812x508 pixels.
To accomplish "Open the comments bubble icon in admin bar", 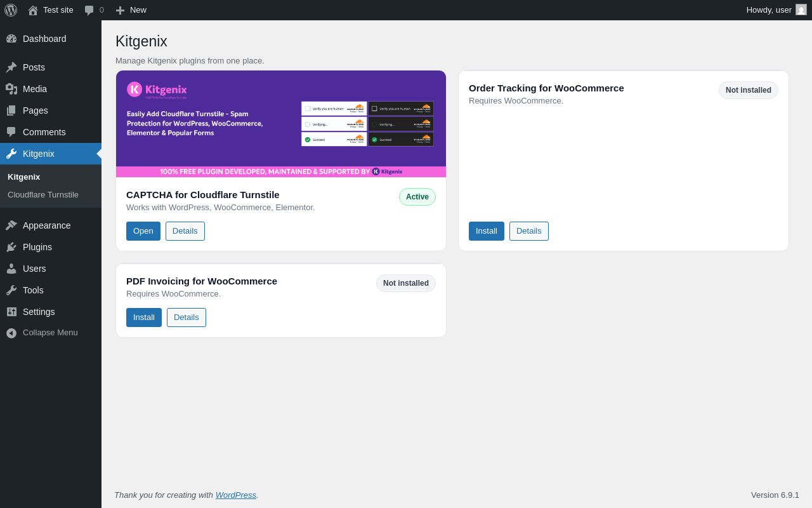I will (89, 10).
